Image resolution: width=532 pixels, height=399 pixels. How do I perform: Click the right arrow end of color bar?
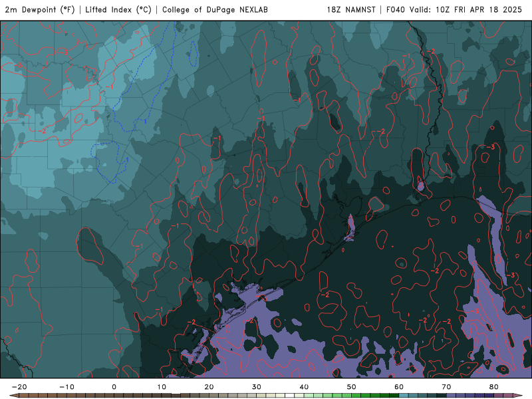518,395
